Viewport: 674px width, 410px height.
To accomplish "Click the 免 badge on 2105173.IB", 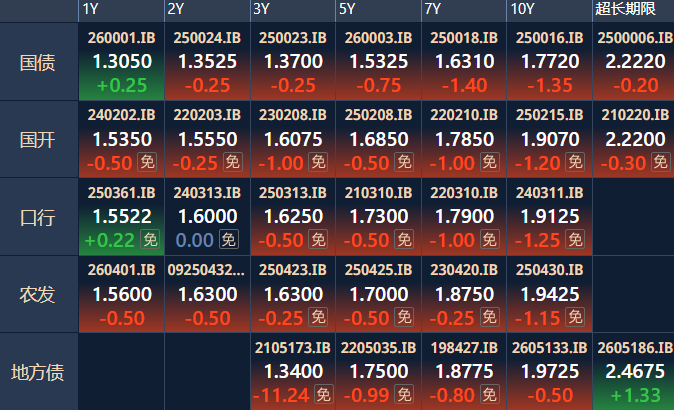I will 323,394.
